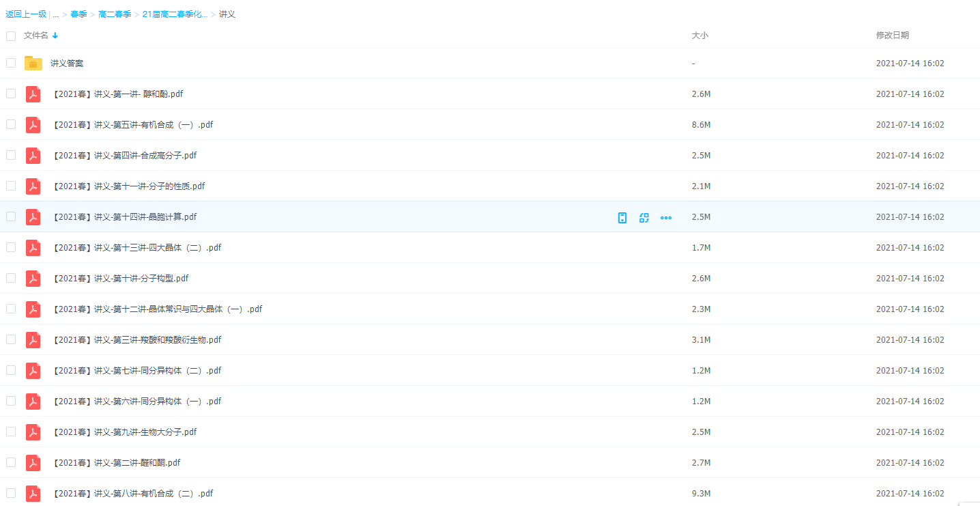Click PDF icon of 第九讲-生物大分子
Image resolution: width=980 pixels, height=506 pixels.
point(33,432)
